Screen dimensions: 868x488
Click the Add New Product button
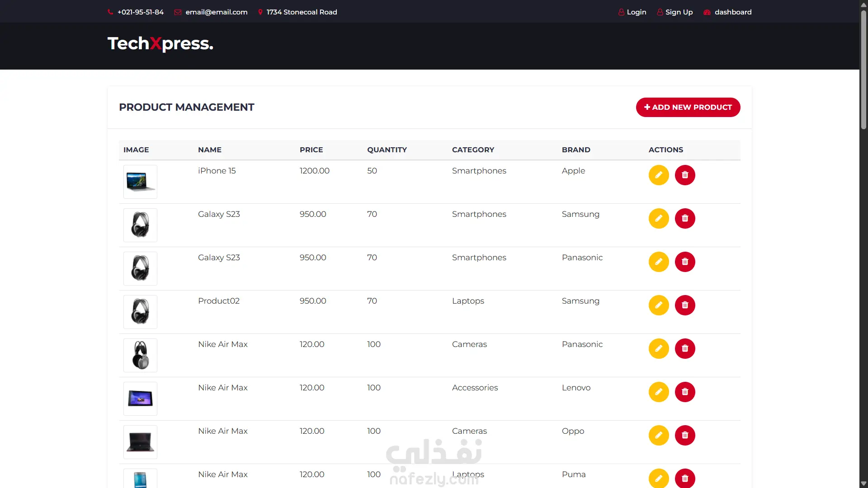688,107
